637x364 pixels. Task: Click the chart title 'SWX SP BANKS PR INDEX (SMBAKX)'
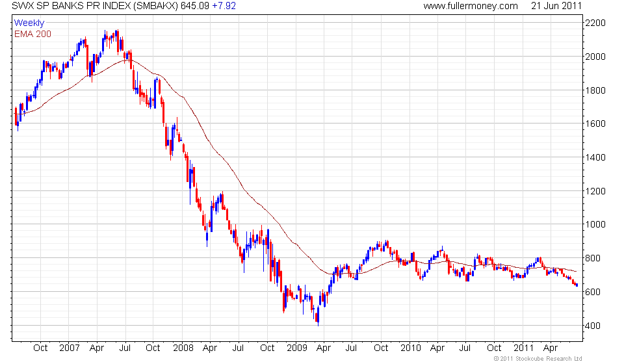click(x=95, y=6)
